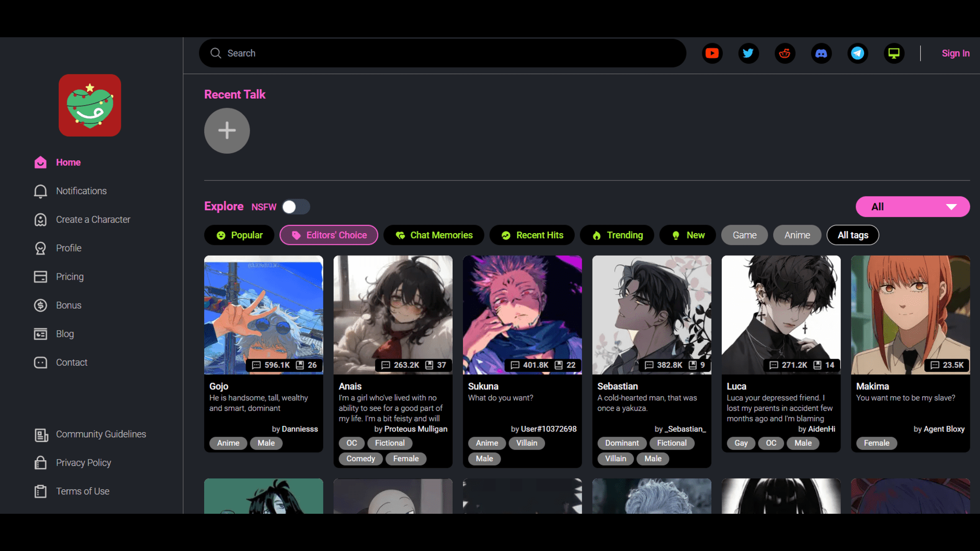Viewport: 980px width, 551px height.
Task: Click the Telegram social media icon
Action: point(858,53)
